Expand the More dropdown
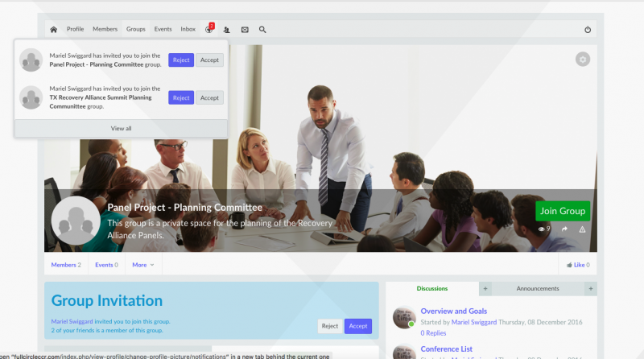 (x=143, y=265)
